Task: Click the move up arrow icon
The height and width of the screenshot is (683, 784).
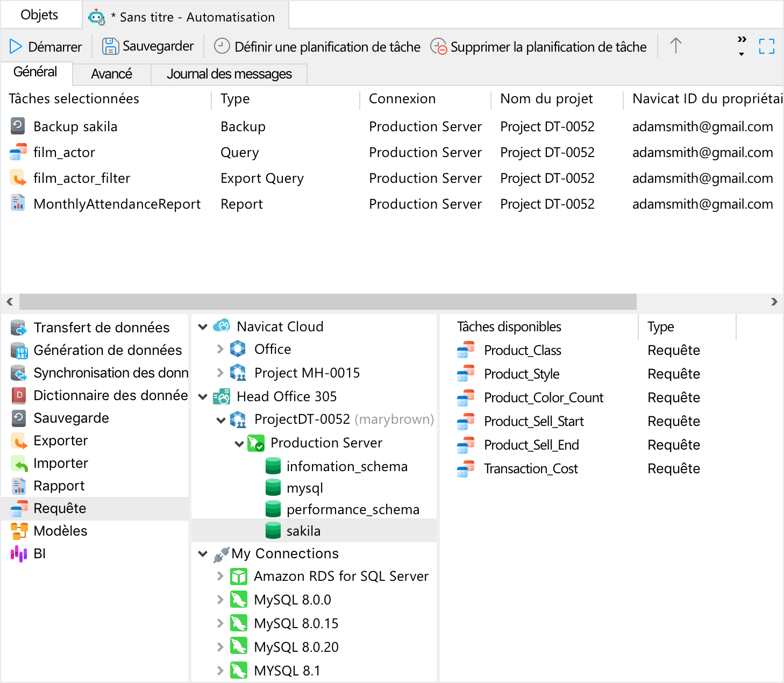Action: pos(675,46)
